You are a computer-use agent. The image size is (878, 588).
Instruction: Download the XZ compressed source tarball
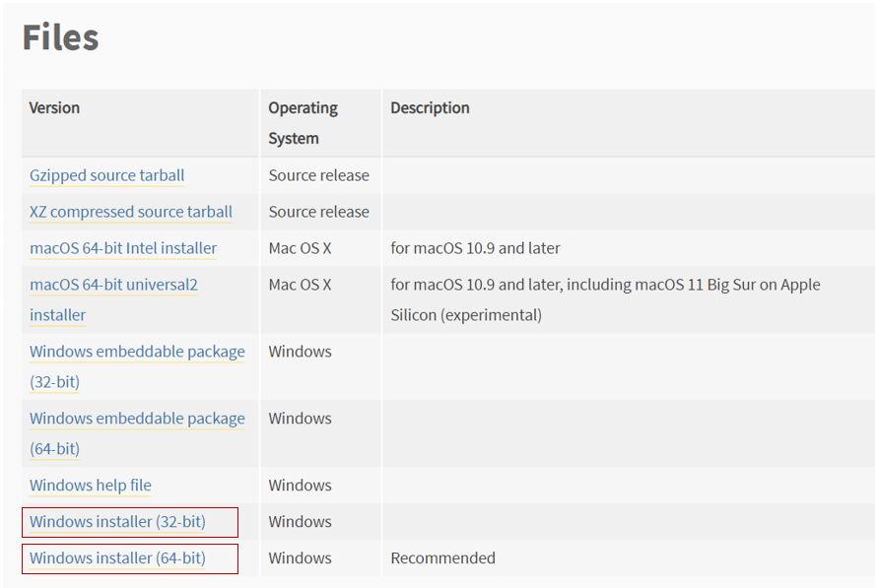click(131, 212)
